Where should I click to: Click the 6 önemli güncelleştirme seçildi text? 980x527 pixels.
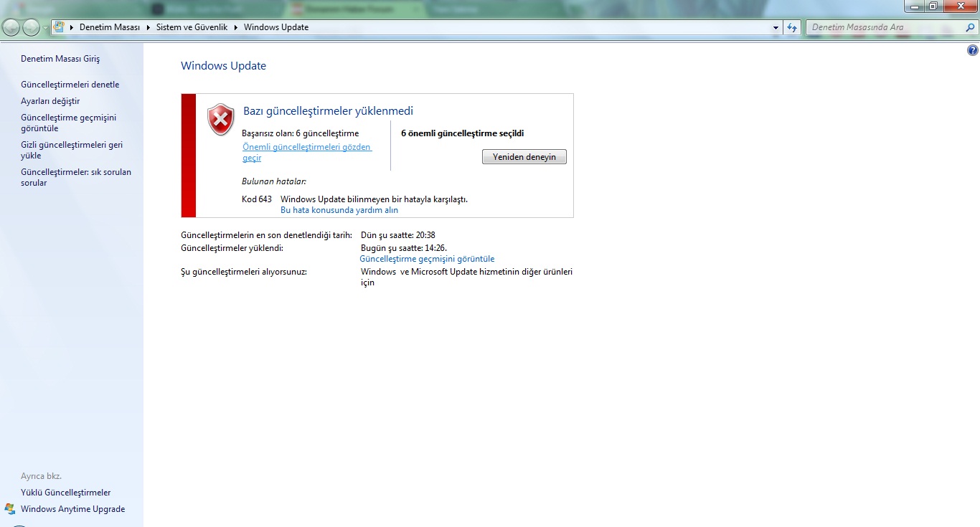tap(463, 133)
